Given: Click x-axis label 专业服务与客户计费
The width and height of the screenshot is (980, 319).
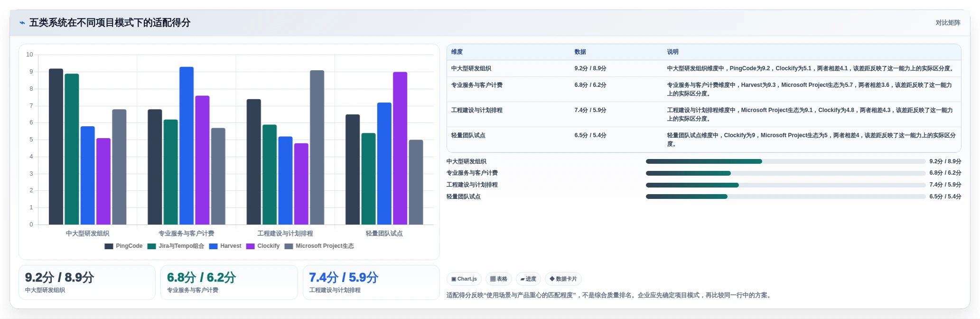Looking at the screenshot, I should (187, 234).
